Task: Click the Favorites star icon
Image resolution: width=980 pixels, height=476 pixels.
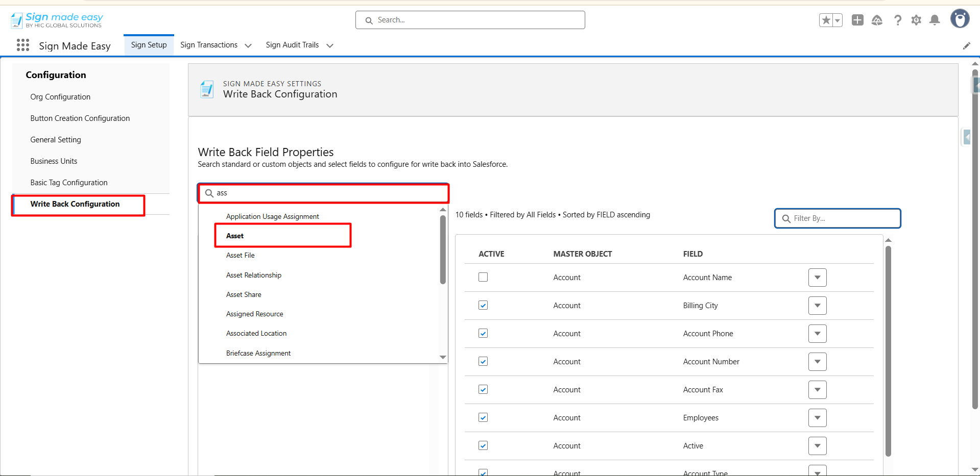Action: click(x=826, y=20)
